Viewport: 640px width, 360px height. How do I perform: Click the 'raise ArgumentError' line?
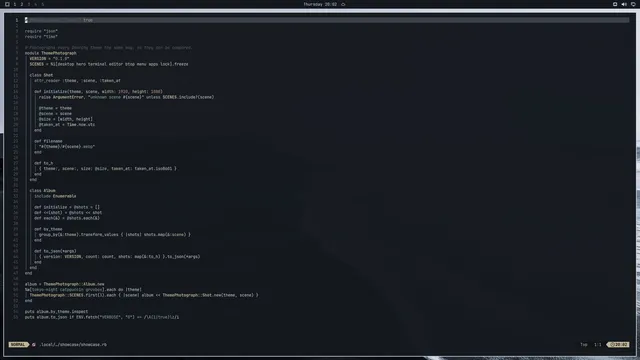click(127, 97)
